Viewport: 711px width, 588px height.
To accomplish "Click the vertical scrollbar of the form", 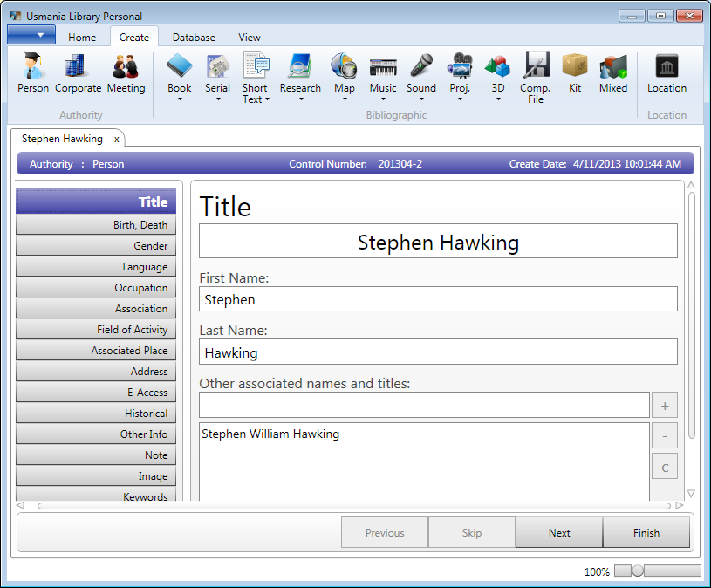I will point(692,315).
